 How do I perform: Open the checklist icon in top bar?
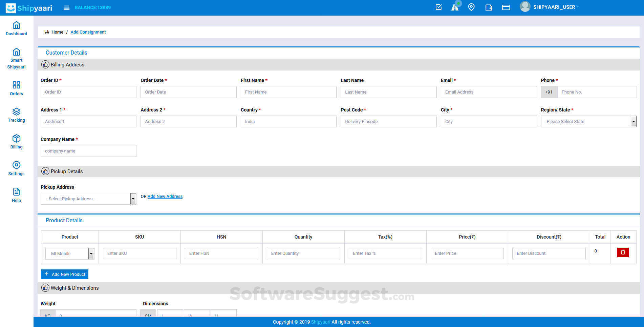438,7
